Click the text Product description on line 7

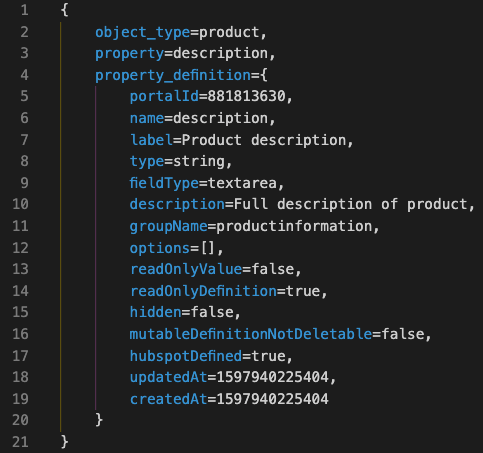[264, 140]
